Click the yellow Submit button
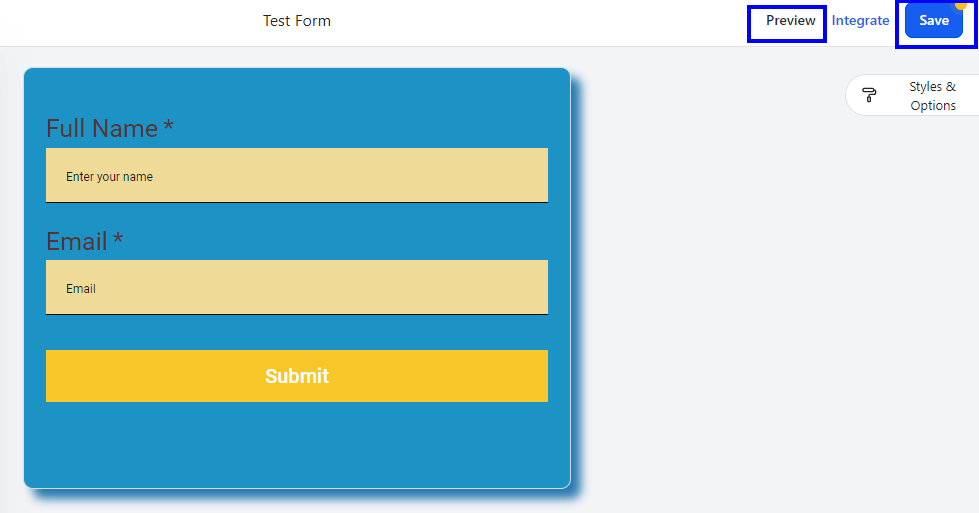Viewport: 979px width, 513px height. (297, 376)
